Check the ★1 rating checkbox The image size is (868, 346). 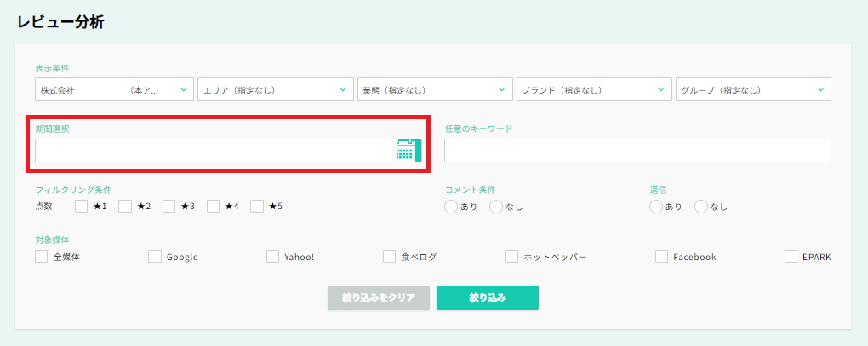click(82, 206)
